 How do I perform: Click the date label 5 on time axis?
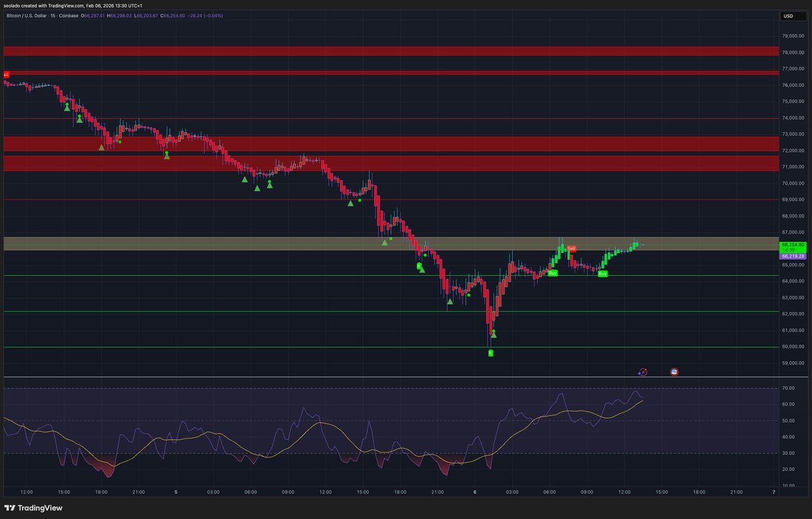click(176, 492)
